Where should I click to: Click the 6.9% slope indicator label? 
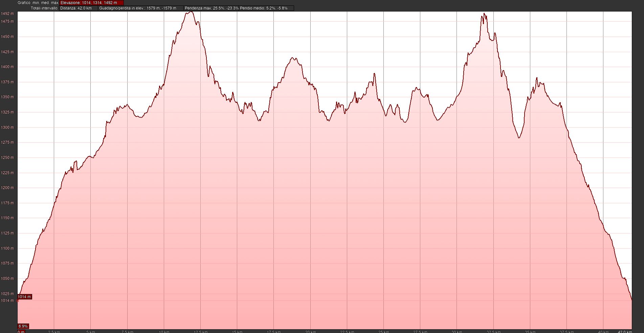(23, 326)
